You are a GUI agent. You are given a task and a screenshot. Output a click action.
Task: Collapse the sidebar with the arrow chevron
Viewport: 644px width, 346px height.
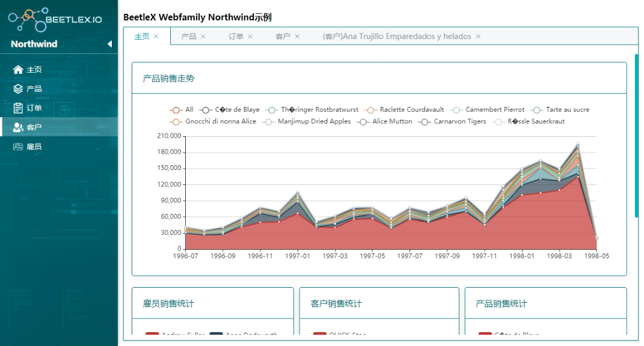click(x=111, y=44)
